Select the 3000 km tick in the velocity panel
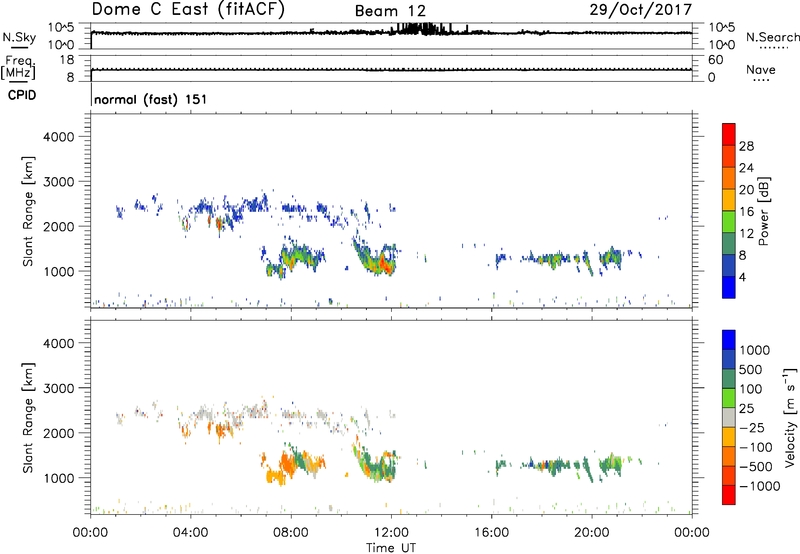Image resolution: width=800 pixels, height=554 pixels. coord(58,388)
